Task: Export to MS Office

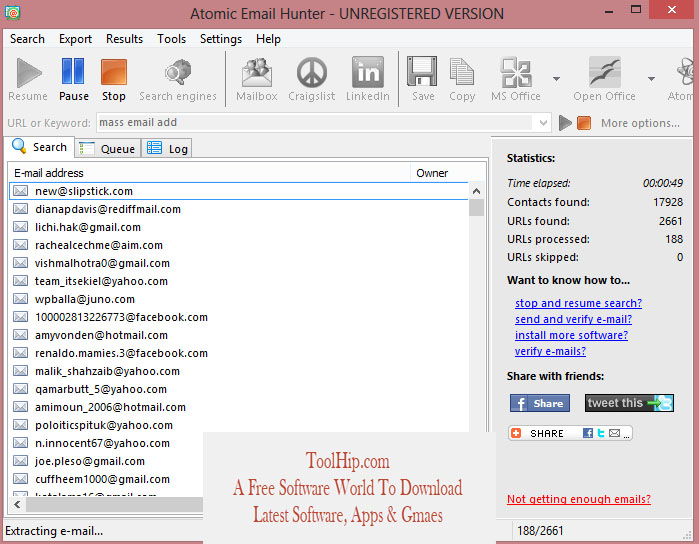Action: [x=516, y=79]
